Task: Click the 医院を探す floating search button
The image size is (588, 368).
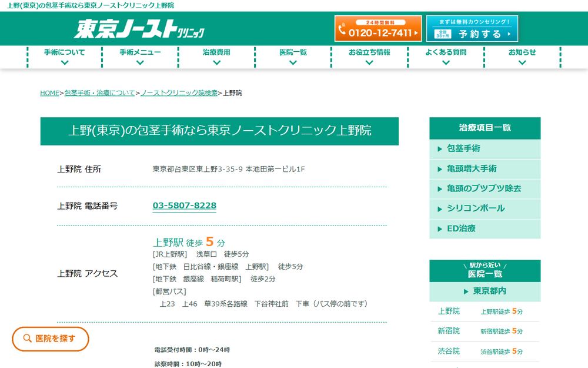Action: tap(50, 339)
